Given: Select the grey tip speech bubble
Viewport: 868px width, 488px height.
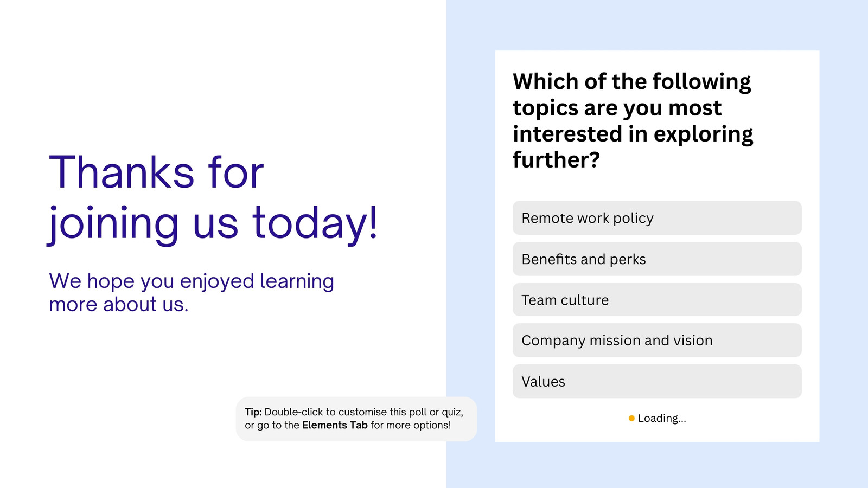Looking at the screenshot, I should 356,419.
